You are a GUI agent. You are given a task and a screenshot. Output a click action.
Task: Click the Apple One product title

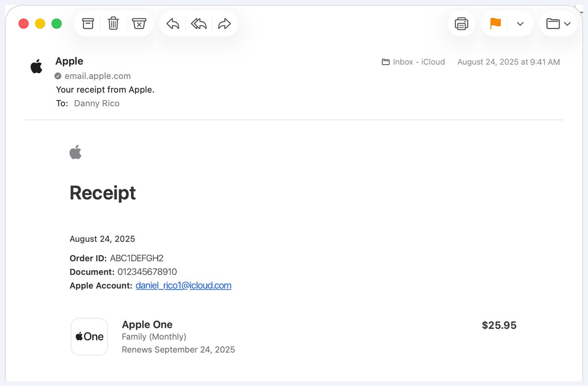point(147,325)
